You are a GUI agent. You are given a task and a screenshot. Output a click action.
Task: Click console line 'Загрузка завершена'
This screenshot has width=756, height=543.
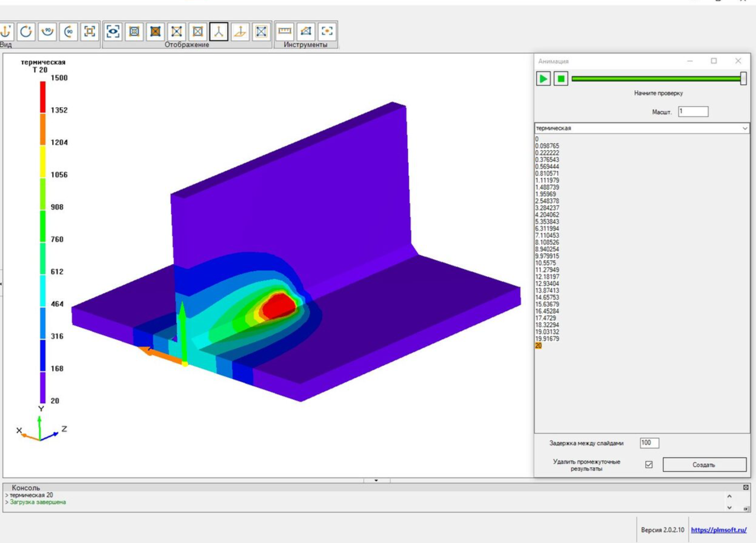38,502
